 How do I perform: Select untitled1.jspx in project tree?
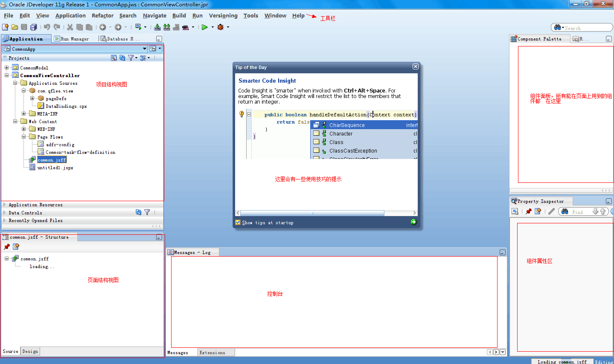[x=55, y=168]
